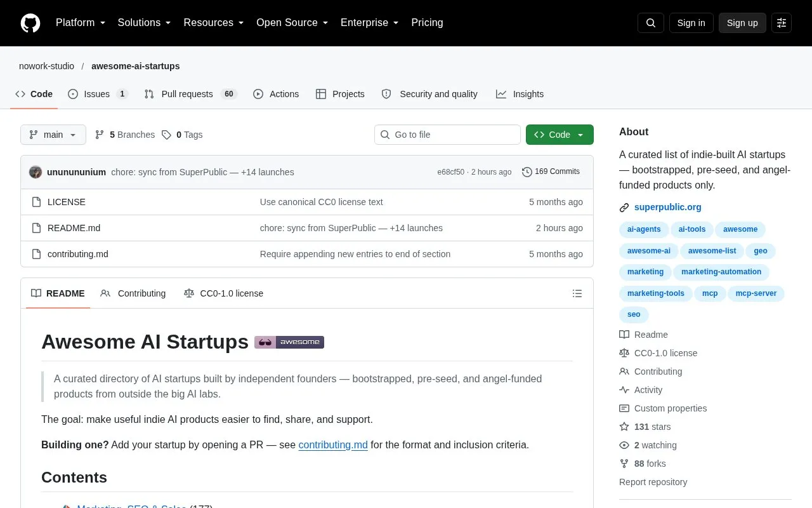
Task: Open the Pull requests tab
Action: click(x=191, y=94)
